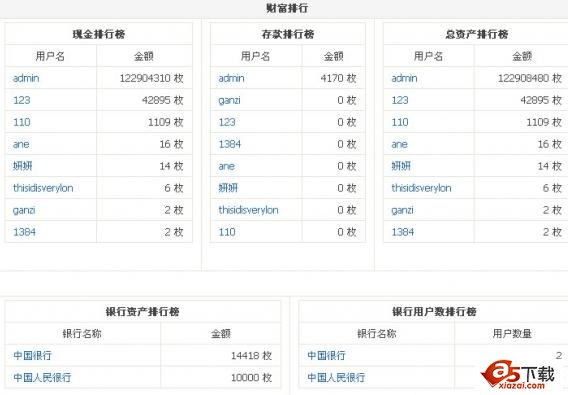Open 中国人民银行 in 银行资产排行榜 table
The width and height of the screenshot is (568, 395).
tap(42, 378)
